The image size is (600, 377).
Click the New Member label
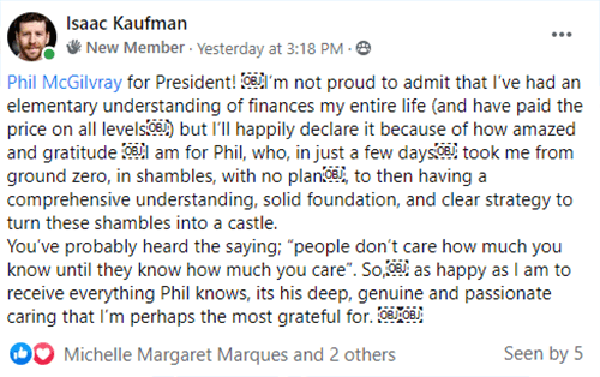(135, 48)
